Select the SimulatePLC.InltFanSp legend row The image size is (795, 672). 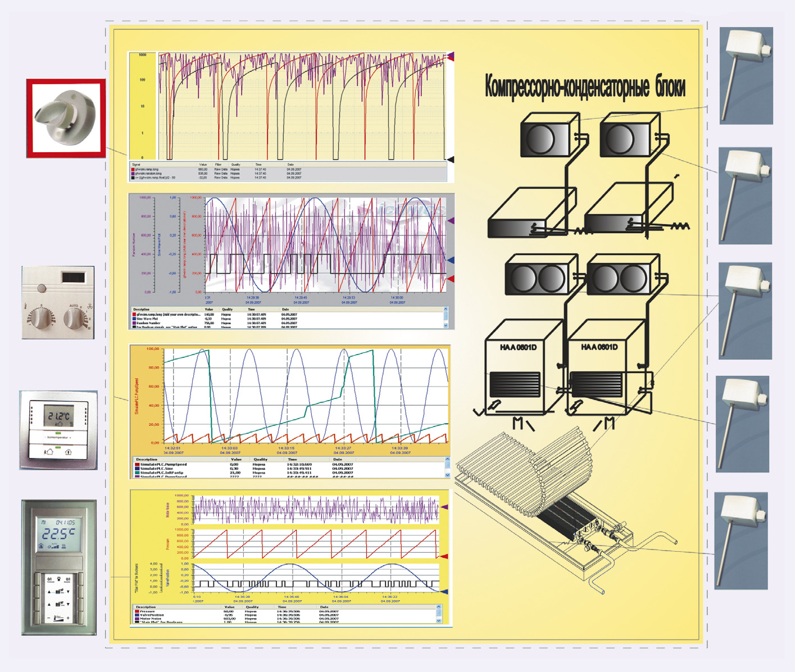[x=289, y=473]
